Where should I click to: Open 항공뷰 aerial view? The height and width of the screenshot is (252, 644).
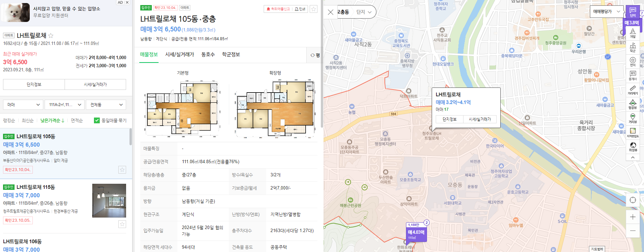click(x=633, y=104)
